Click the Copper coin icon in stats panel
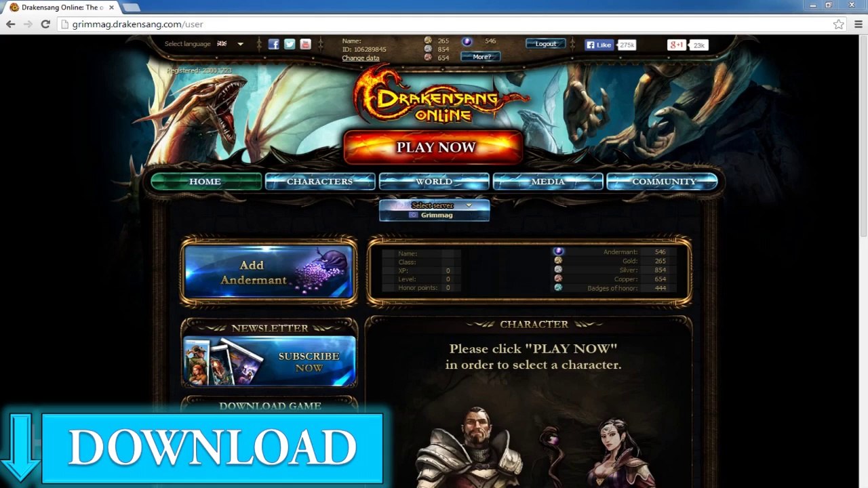 pos(558,279)
